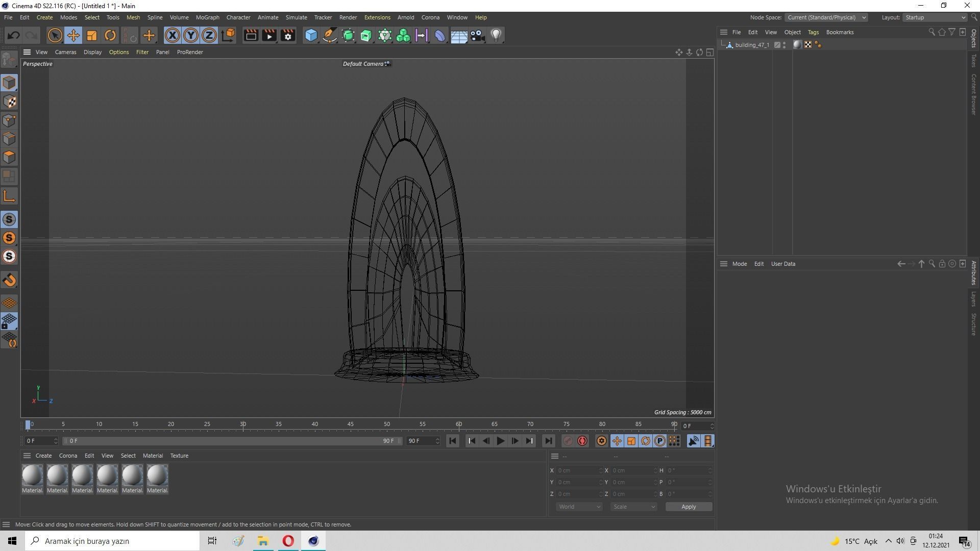The image size is (980, 551).
Task: Toggle Y axis lock
Action: point(191,35)
